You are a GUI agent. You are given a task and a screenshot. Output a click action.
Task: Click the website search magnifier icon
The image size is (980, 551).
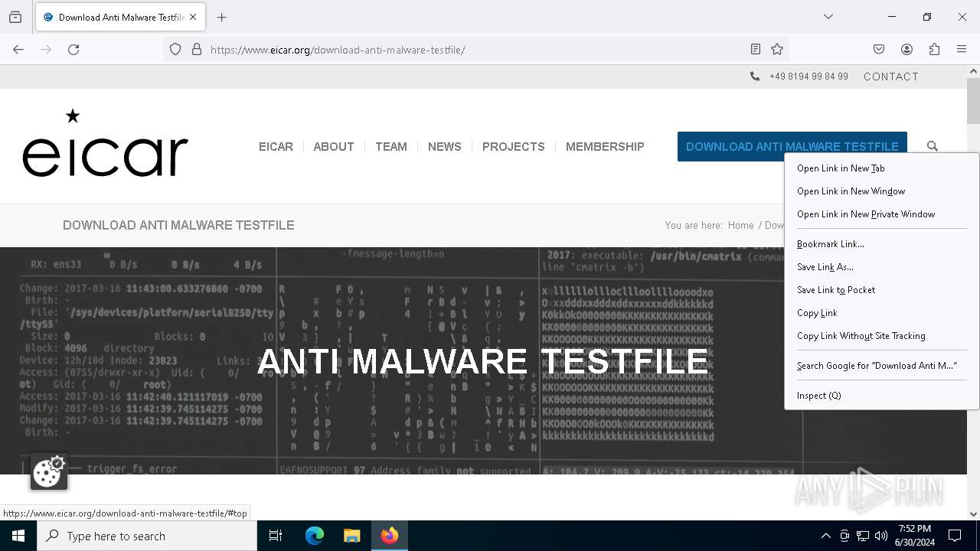[933, 146]
